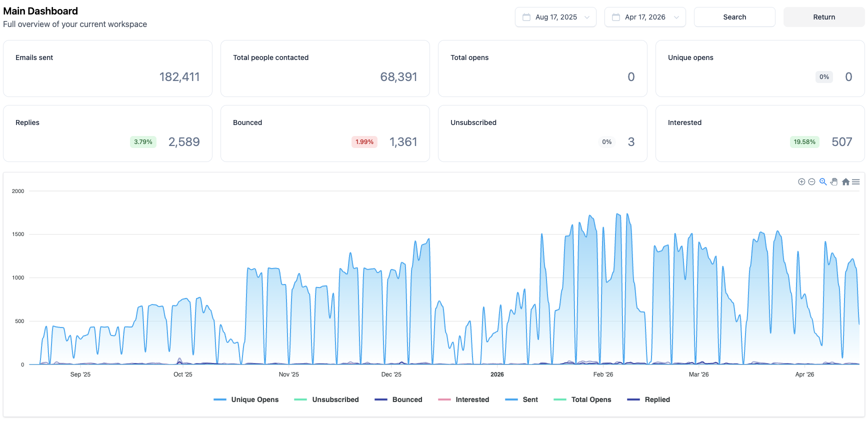Click the 2,589 replies count
The width and height of the screenshot is (868, 426).
(184, 142)
